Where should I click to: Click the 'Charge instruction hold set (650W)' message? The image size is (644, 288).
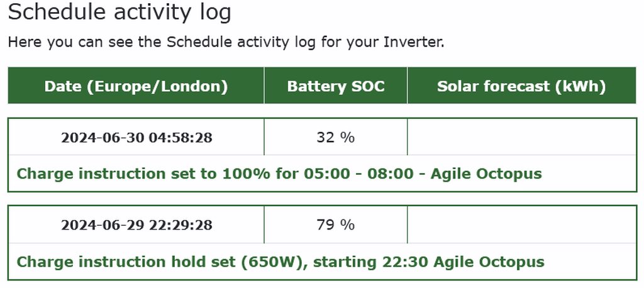click(x=280, y=262)
